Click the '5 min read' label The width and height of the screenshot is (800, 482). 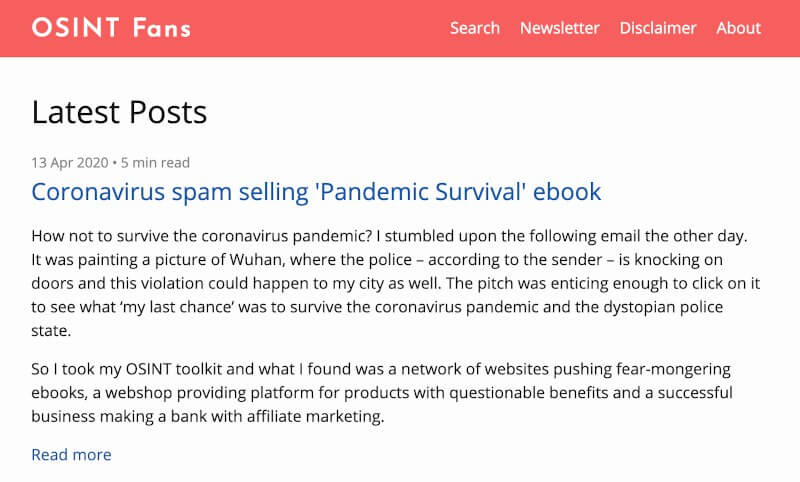click(155, 163)
